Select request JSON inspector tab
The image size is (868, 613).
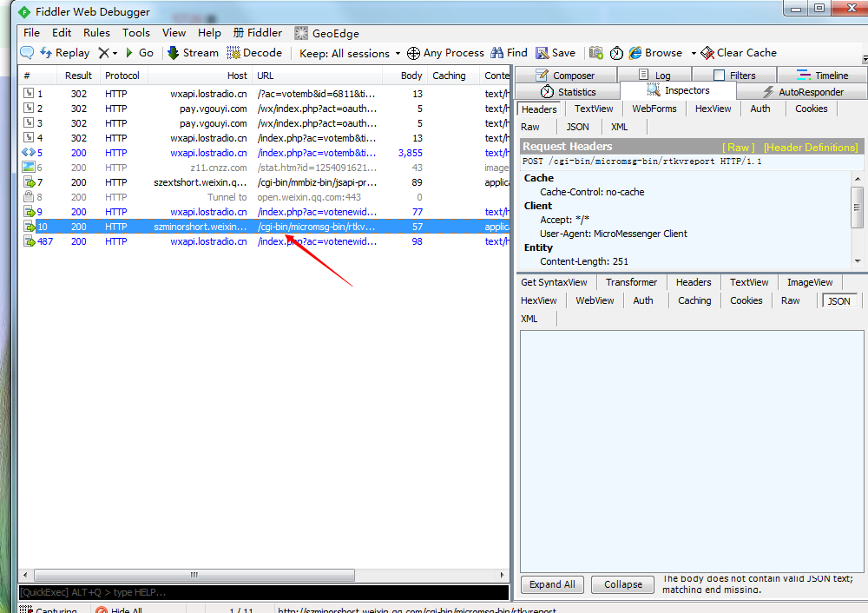click(577, 127)
